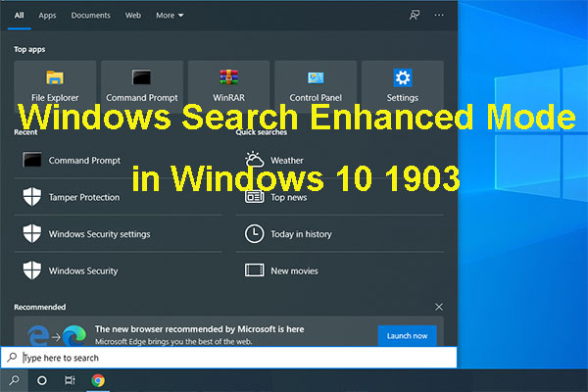Image resolution: width=588 pixels, height=392 pixels.
Task: Open Control Panel from Top apps
Action: pos(316,86)
